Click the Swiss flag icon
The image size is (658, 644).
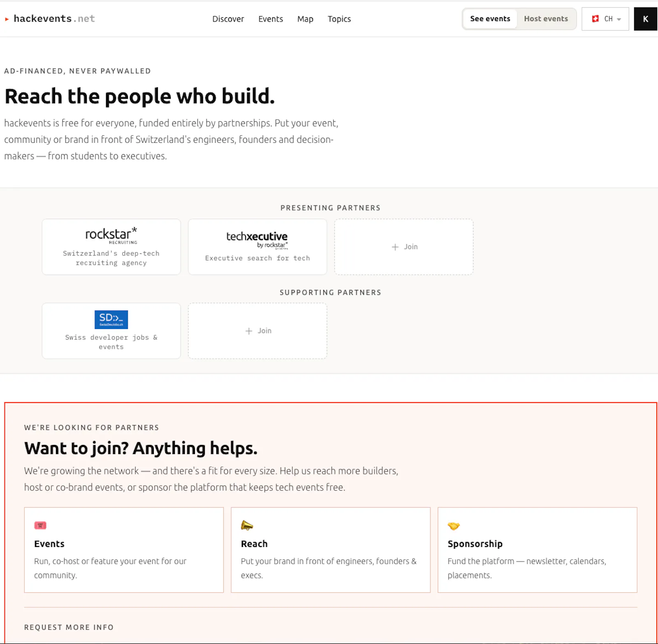595,19
